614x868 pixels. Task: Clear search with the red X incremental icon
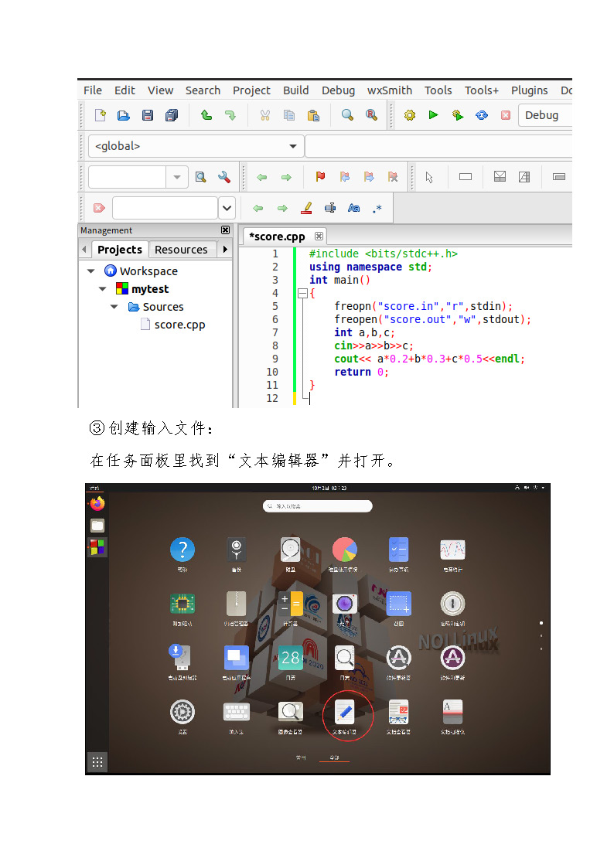(99, 208)
